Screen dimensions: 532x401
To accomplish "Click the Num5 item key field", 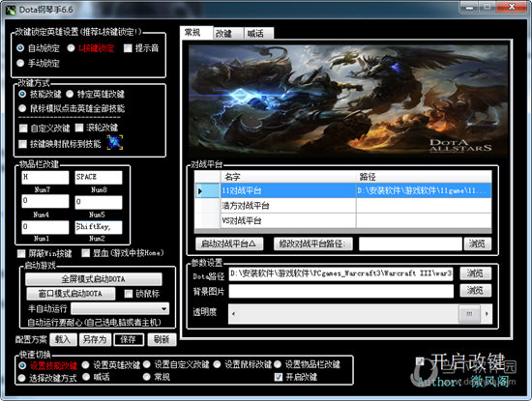I will coord(99,202).
